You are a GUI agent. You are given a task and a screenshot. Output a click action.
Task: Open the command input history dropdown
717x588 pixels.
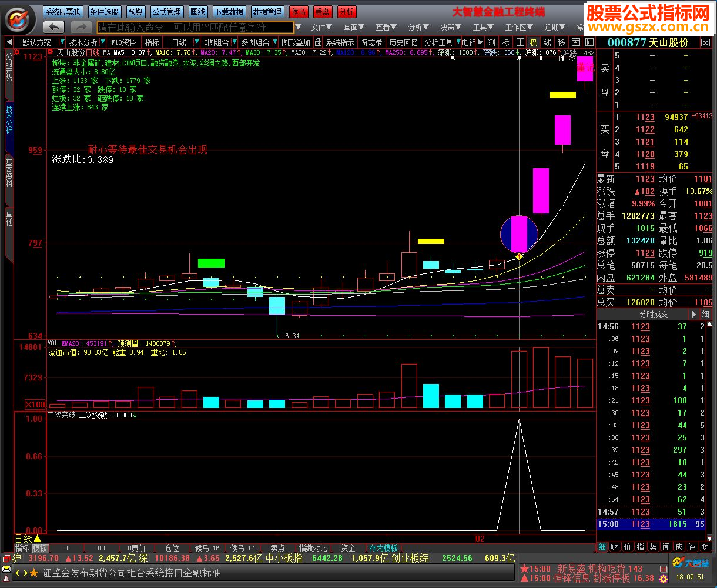click(299, 27)
